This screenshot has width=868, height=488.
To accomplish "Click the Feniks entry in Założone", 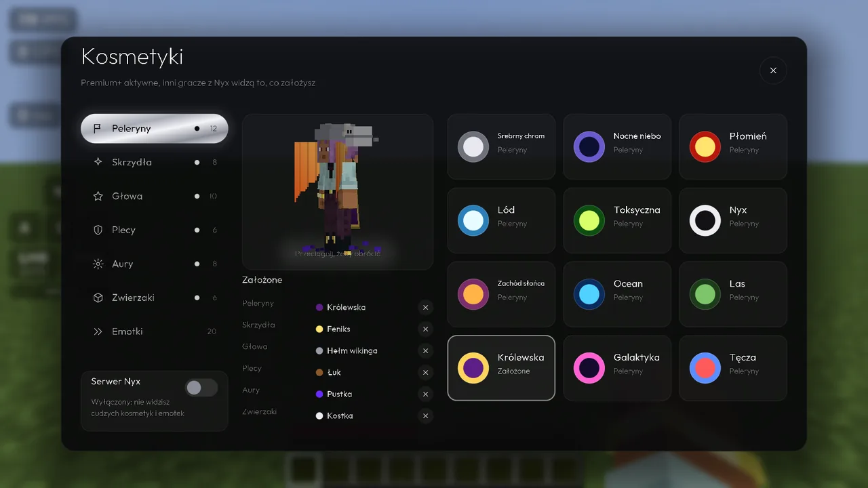I will tap(333, 329).
